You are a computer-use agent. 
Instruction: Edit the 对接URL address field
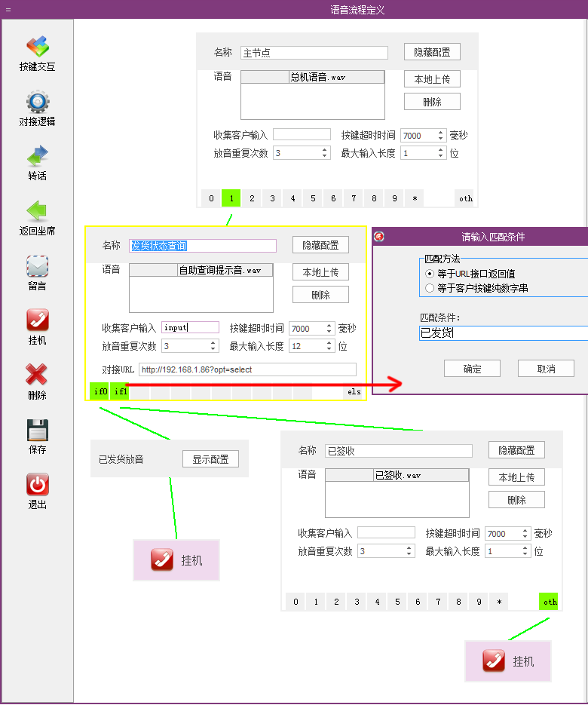click(x=247, y=369)
